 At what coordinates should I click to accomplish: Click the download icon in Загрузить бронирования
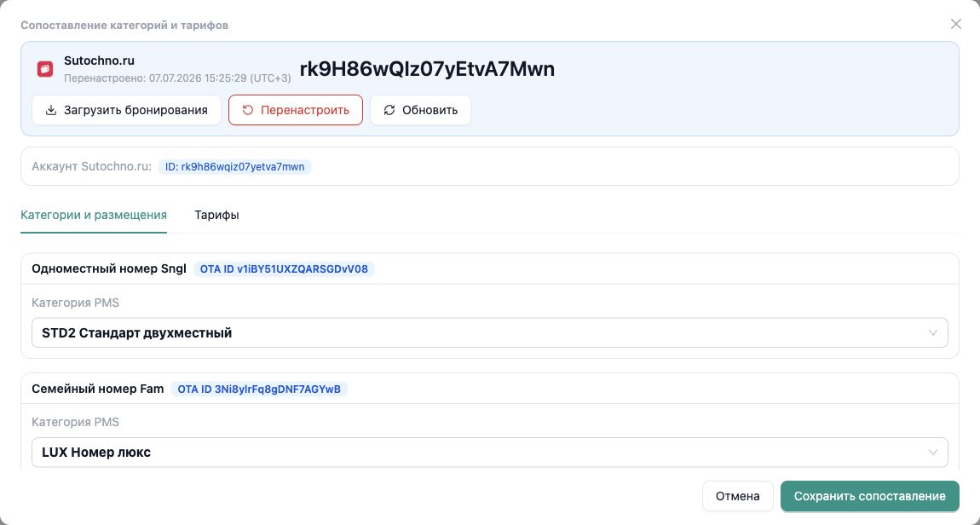click(x=51, y=110)
